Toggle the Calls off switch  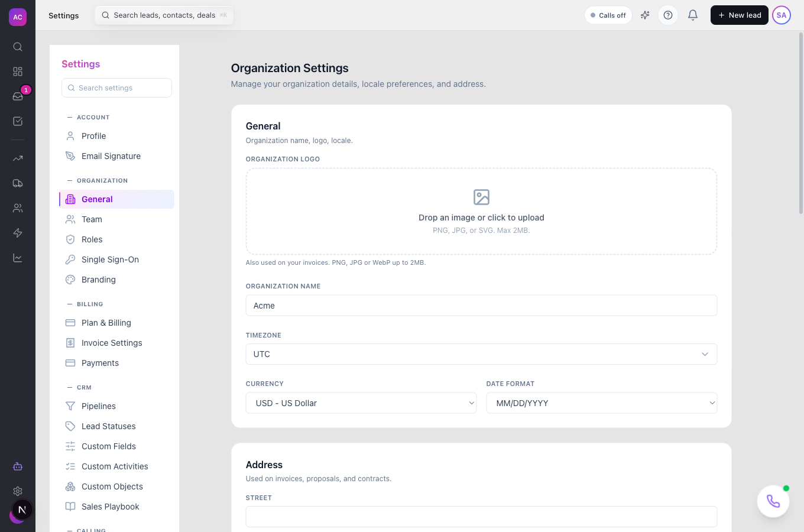click(608, 15)
